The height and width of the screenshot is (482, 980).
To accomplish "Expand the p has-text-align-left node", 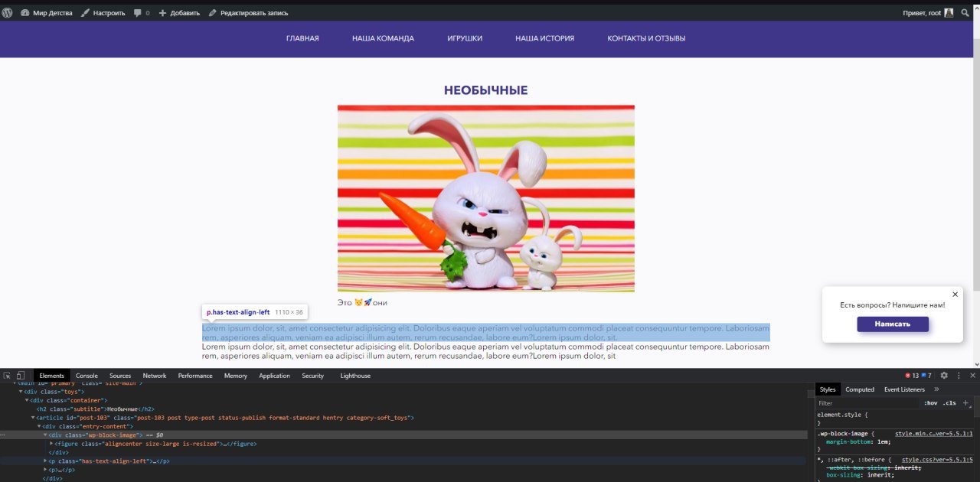I will click(x=45, y=461).
